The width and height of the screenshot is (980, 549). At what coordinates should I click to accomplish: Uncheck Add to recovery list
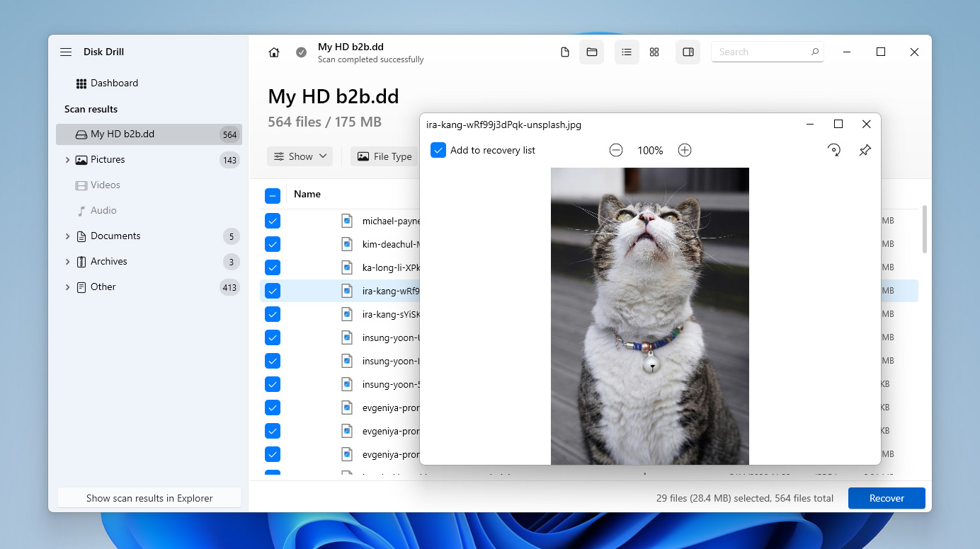point(438,150)
